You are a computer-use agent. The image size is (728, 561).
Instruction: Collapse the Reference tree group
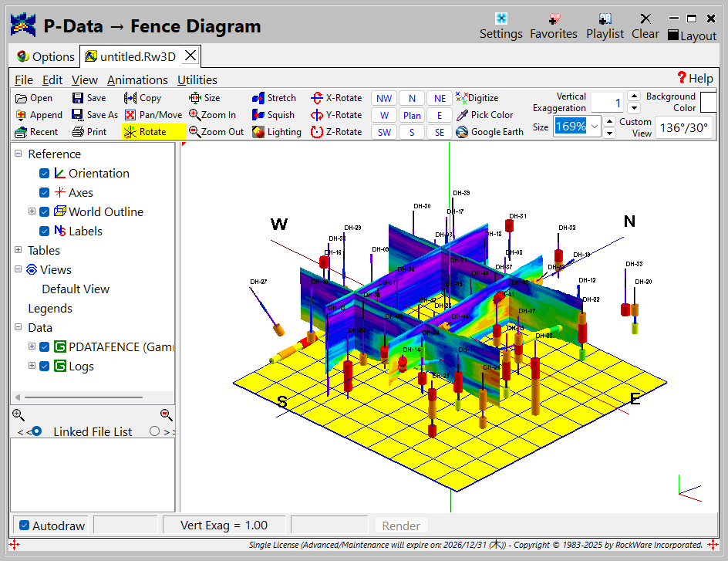click(18, 154)
